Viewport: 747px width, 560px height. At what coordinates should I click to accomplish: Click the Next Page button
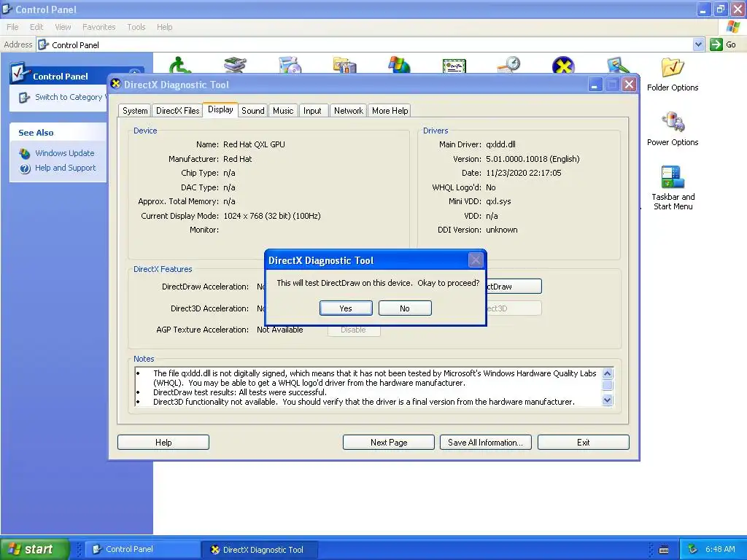[x=389, y=443]
